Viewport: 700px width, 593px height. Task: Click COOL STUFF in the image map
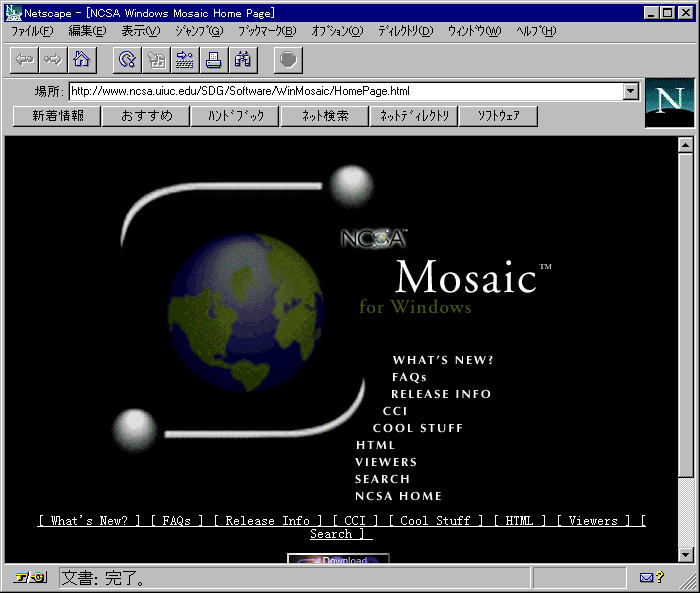[418, 428]
